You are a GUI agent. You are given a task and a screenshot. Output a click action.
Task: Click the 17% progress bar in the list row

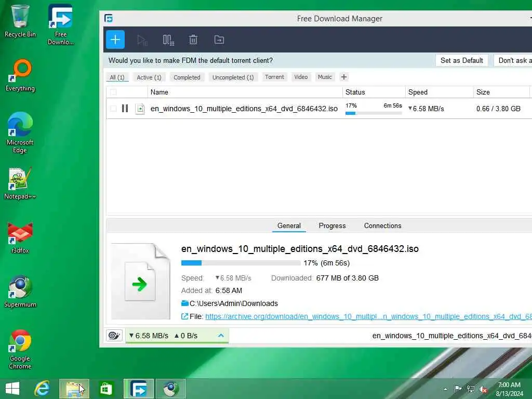point(374,113)
